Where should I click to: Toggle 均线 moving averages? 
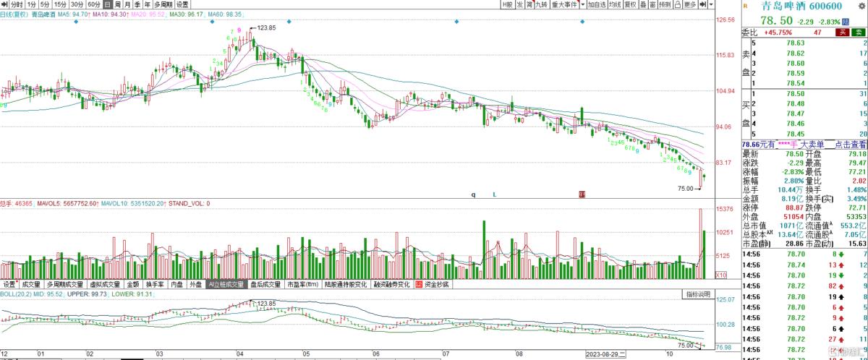(x=614, y=4)
